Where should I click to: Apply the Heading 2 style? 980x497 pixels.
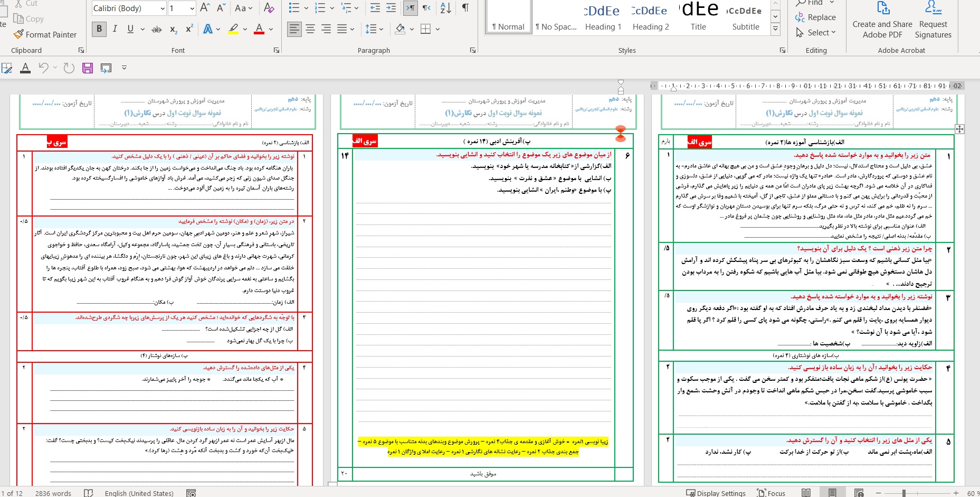pos(650,18)
